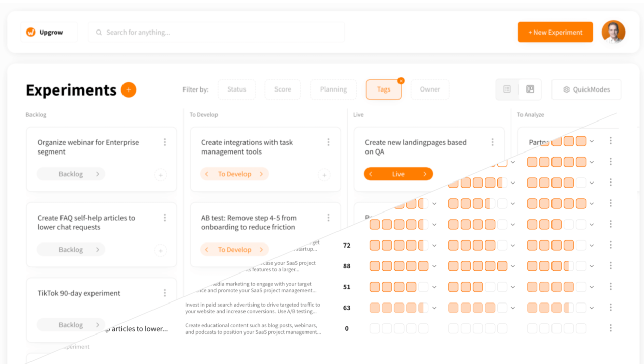Open the rating dropdown beside score 88
This screenshot has width=644, height=364.
(435, 265)
